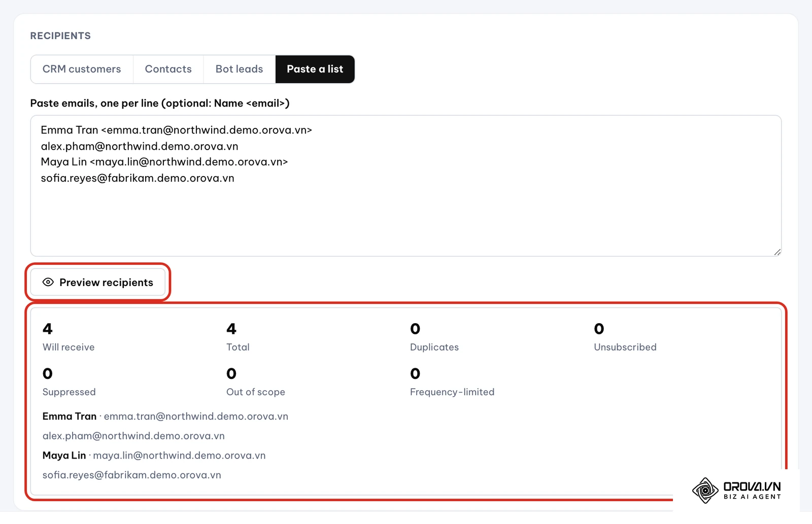Click the 'Suppressed' stat label

69,392
